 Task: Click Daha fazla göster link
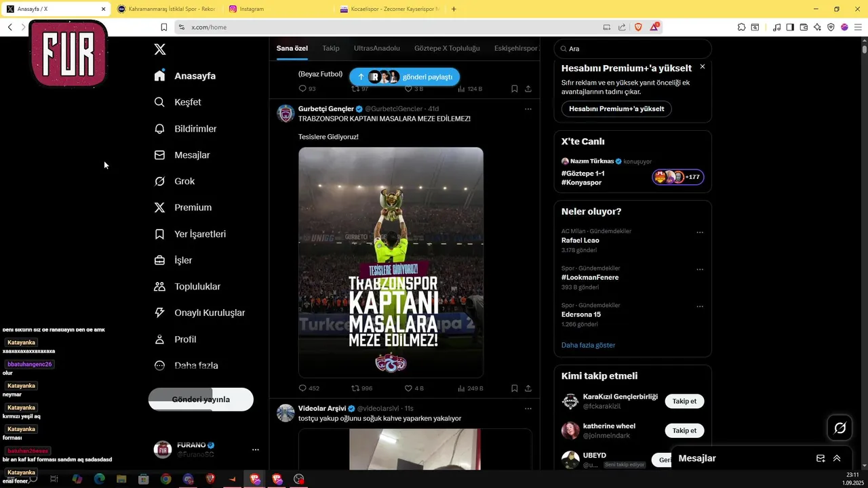(x=589, y=345)
